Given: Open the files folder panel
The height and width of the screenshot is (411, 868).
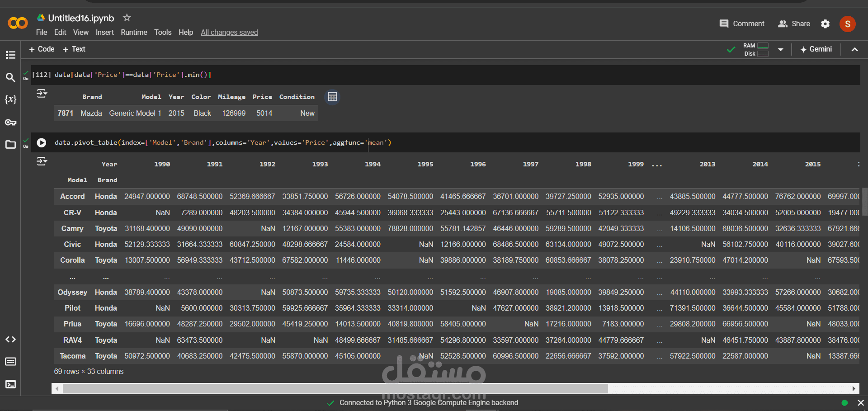Looking at the screenshot, I should 10,145.
